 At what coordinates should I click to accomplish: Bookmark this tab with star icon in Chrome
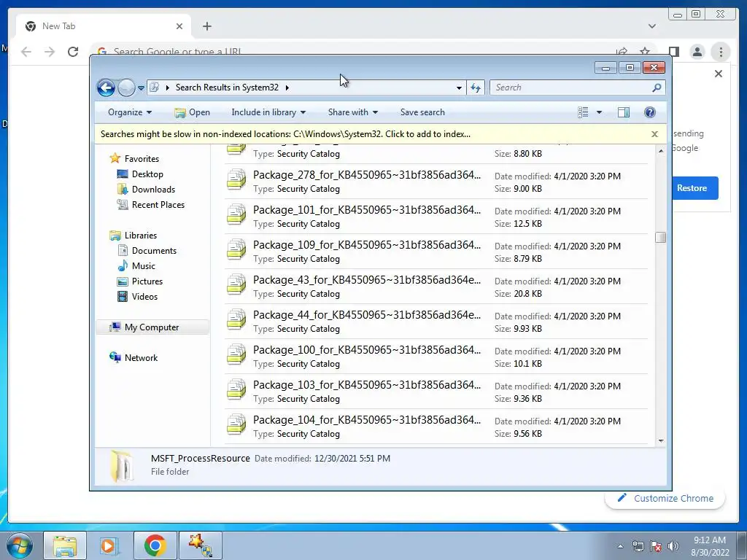[645, 52]
